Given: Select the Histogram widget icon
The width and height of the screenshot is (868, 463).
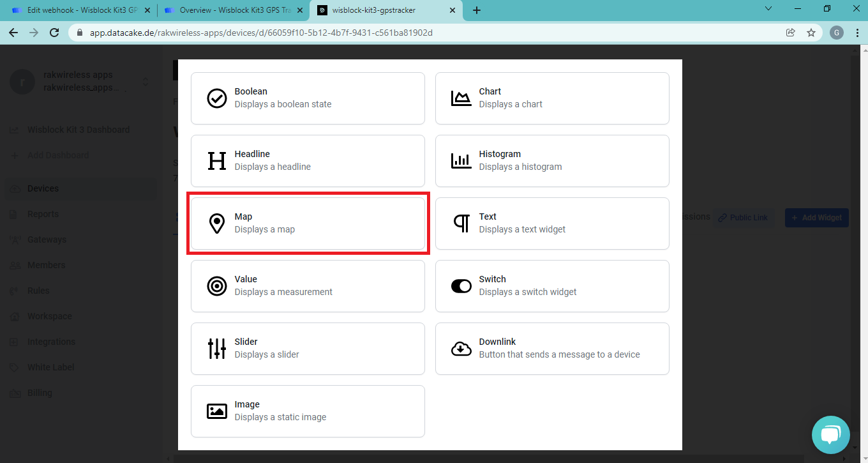Looking at the screenshot, I should [x=461, y=161].
